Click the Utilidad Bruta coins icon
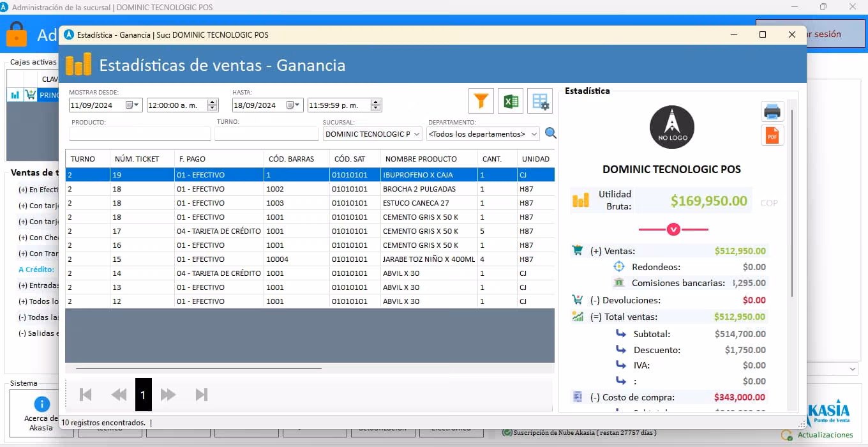The height and width of the screenshot is (447, 868). tap(580, 201)
